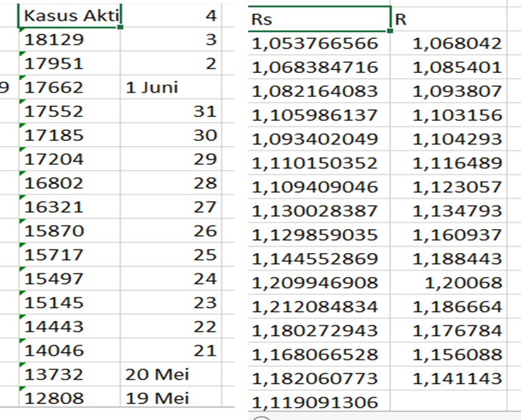This screenshot has width=521, height=420.
Task: Select the day 25 cell
Action: click(x=169, y=255)
